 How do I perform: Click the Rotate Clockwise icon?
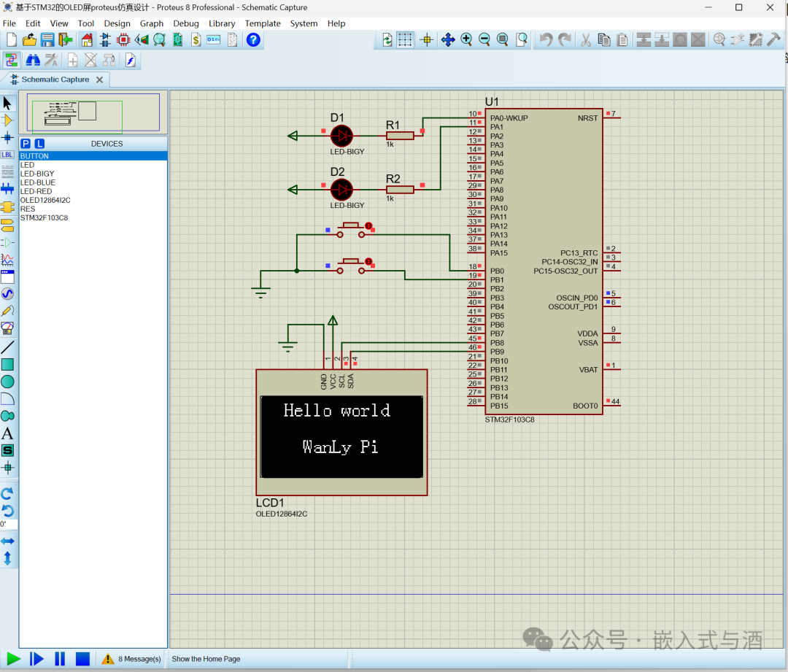tap(9, 492)
